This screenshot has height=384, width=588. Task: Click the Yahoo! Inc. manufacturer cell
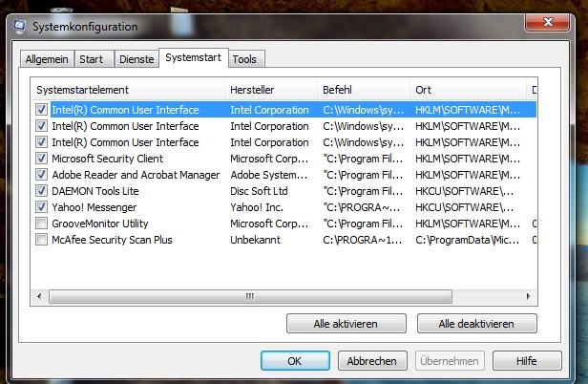coord(257,207)
